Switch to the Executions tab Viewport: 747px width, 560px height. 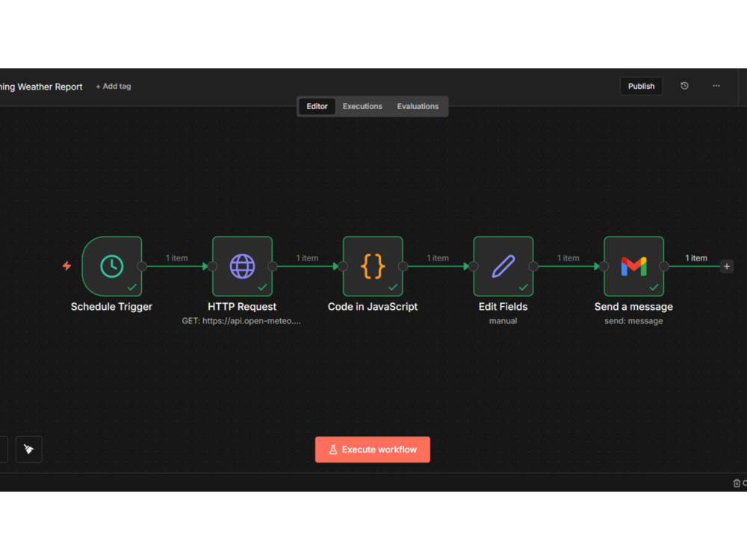click(362, 106)
